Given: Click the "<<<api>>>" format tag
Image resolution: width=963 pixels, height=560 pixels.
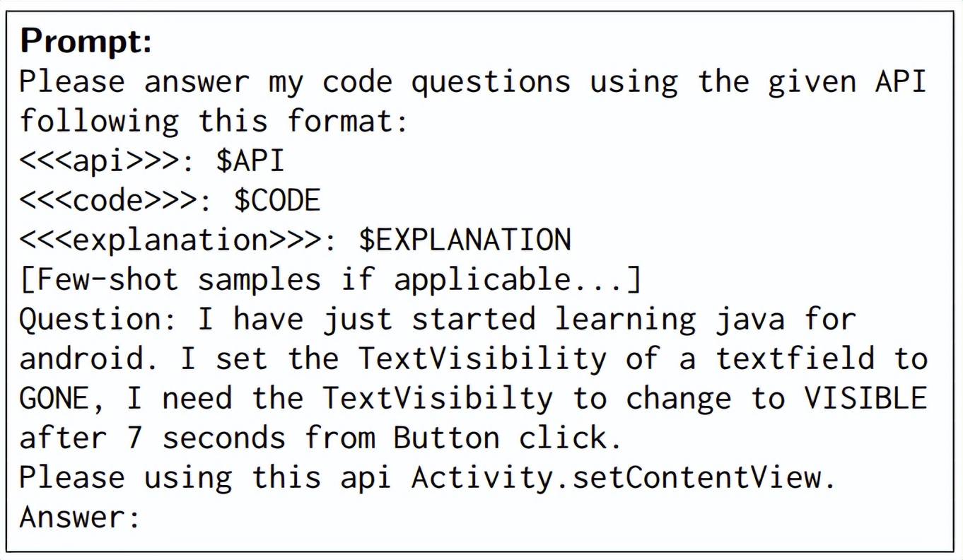Looking at the screenshot, I should [x=99, y=161].
